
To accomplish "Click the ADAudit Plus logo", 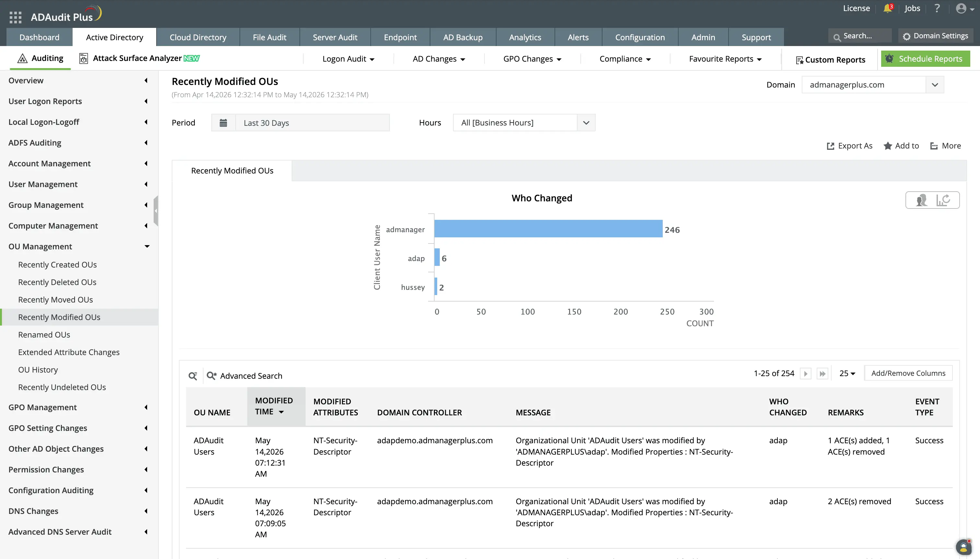I will [x=66, y=15].
